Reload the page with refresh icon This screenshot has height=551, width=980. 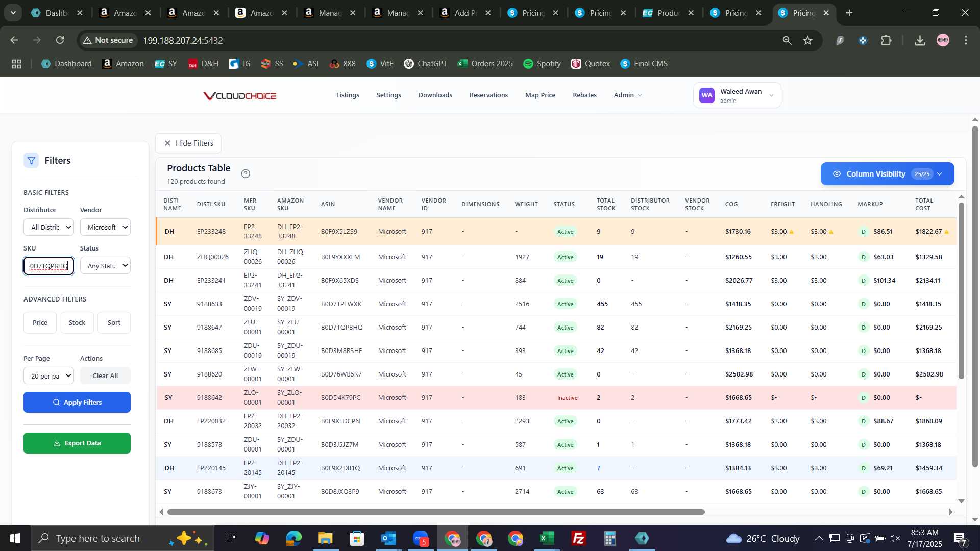coord(60,40)
